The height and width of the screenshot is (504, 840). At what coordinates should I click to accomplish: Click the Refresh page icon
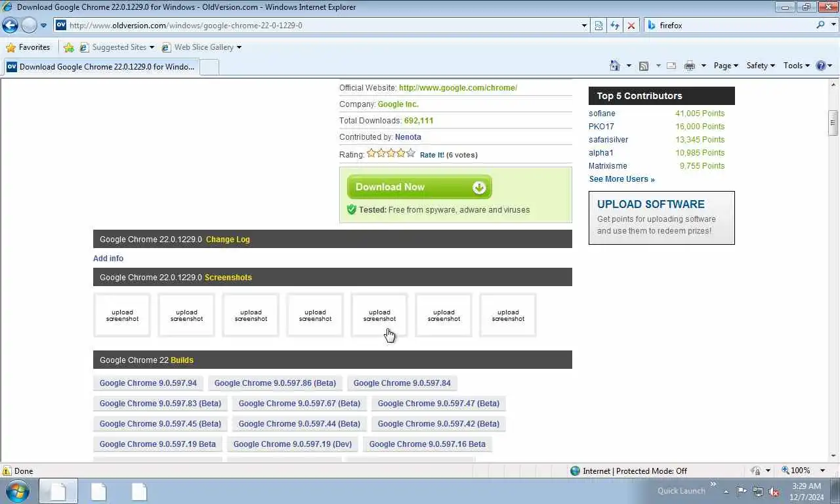[x=615, y=26]
